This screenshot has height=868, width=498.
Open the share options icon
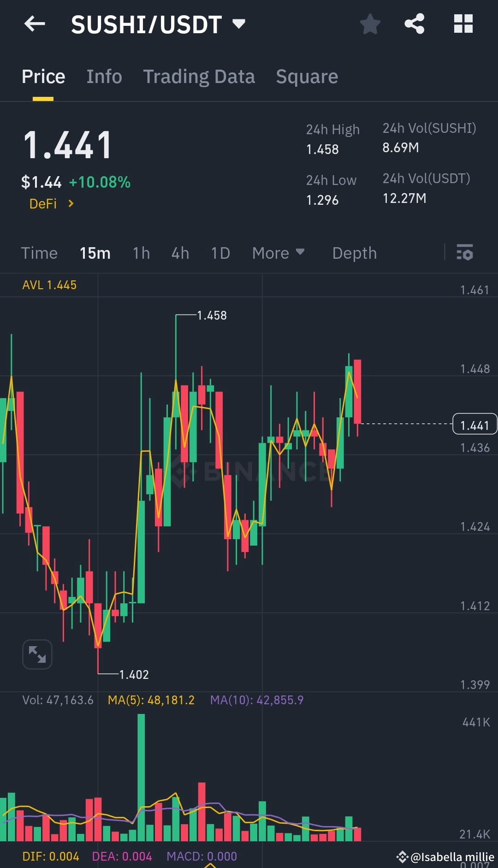(x=414, y=24)
